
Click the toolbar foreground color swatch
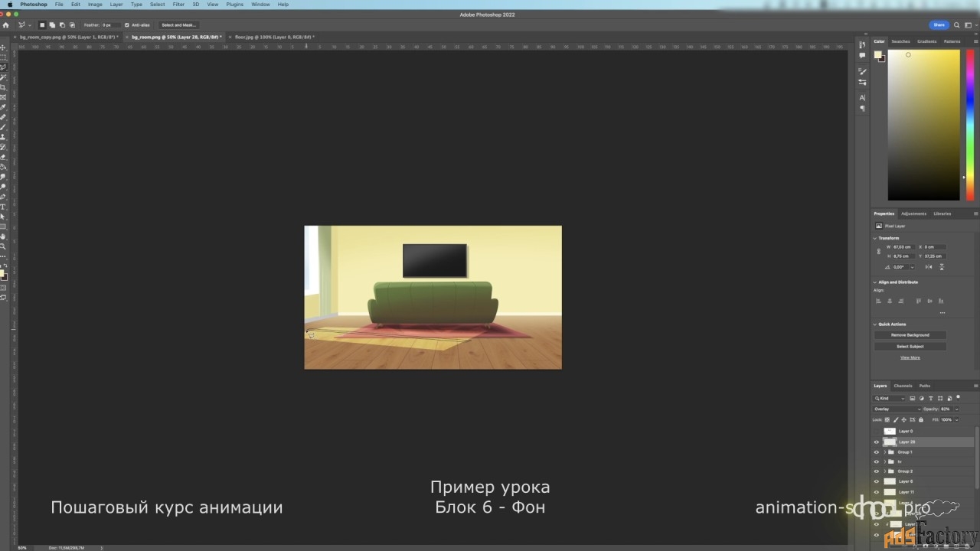pos(2,273)
